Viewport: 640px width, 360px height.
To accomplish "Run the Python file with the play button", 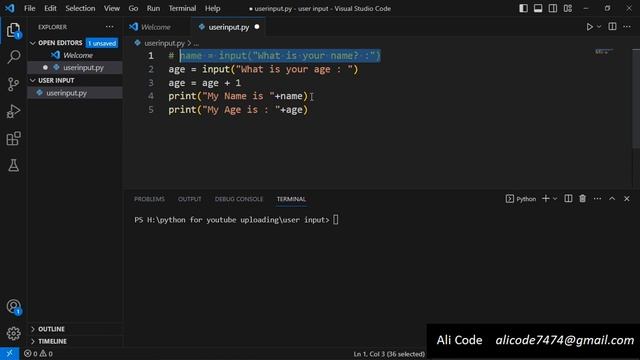I will coord(589,27).
